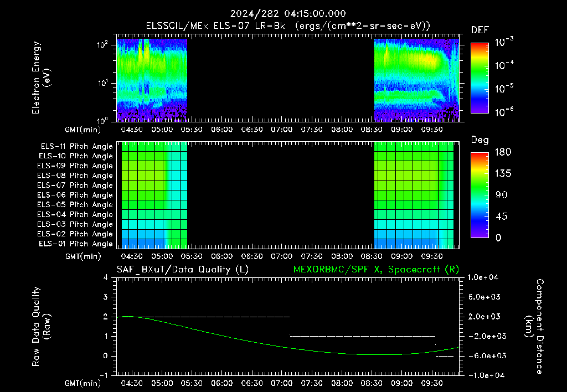Click the 10^2 label on electron energy axis

pos(102,45)
